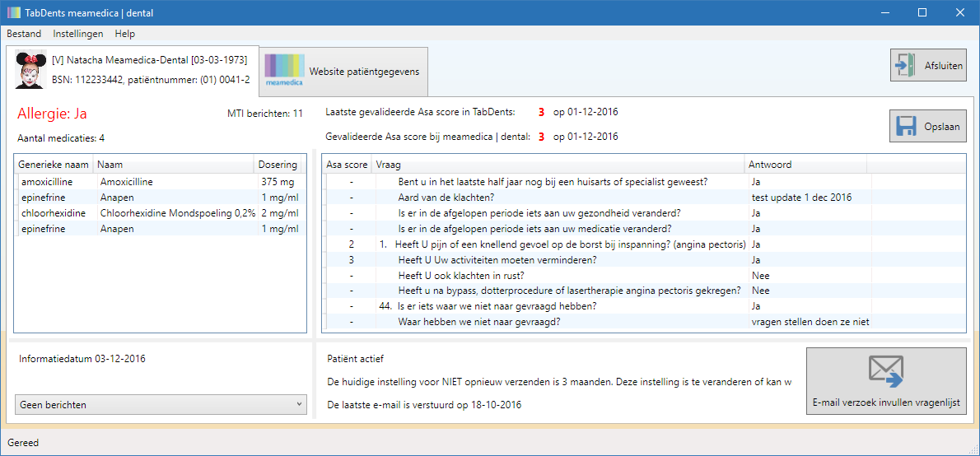This screenshot has height=456, width=980.
Task: Click the Asa score column header
Action: [x=347, y=165]
